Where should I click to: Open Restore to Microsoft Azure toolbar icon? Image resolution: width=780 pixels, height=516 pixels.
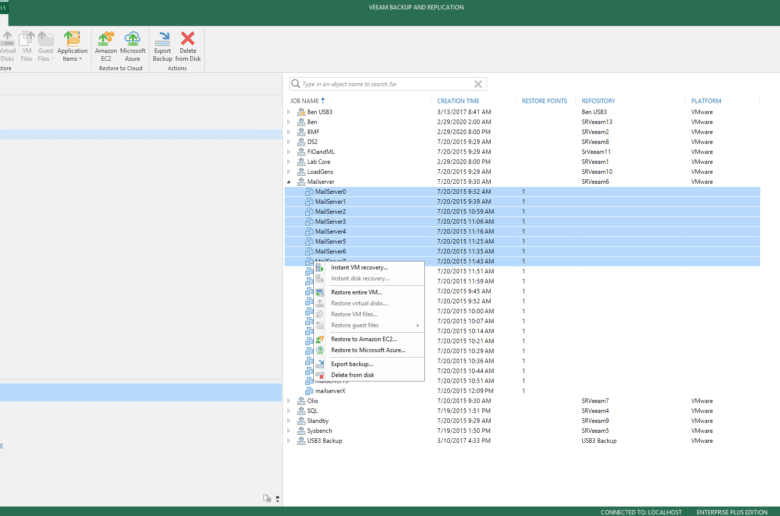click(132, 39)
